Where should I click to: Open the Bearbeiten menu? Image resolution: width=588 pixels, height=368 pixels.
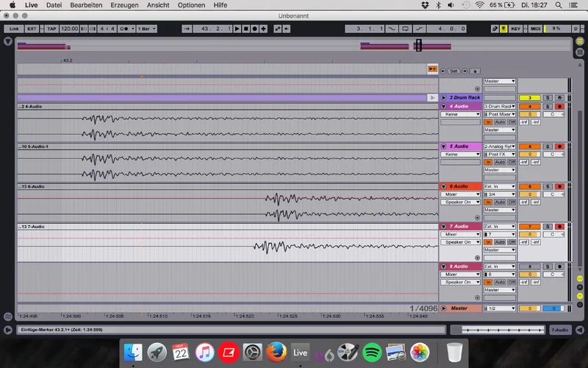[86, 5]
